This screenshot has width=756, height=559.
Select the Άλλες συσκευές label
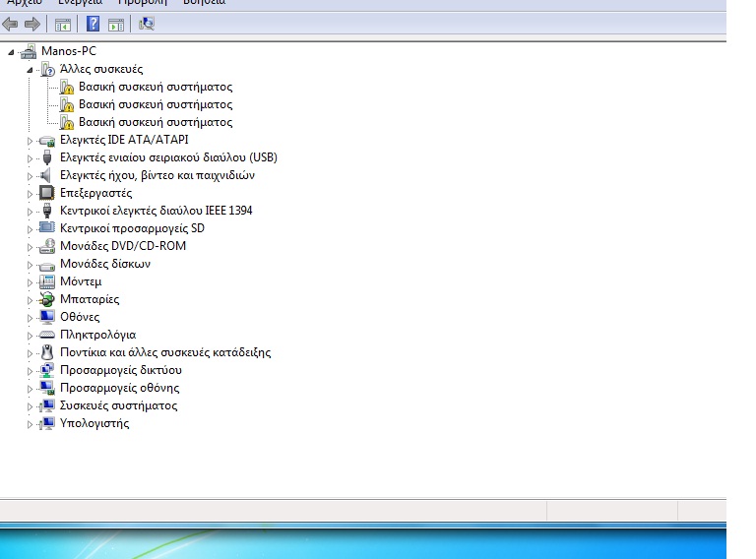pyautogui.click(x=101, y=69)
